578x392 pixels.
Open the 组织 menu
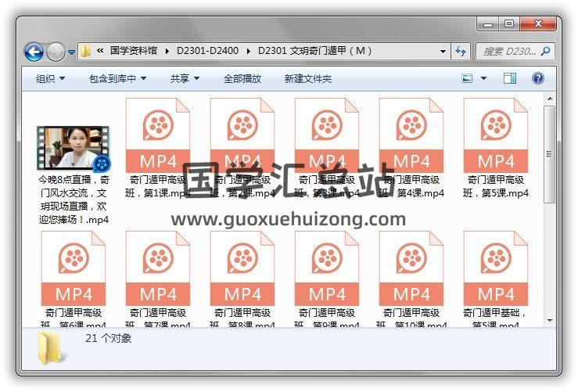click(50, 78)
